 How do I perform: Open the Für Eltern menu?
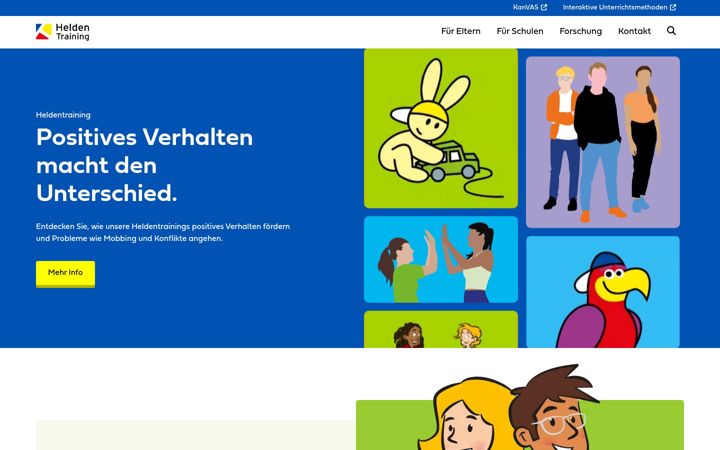461,31
